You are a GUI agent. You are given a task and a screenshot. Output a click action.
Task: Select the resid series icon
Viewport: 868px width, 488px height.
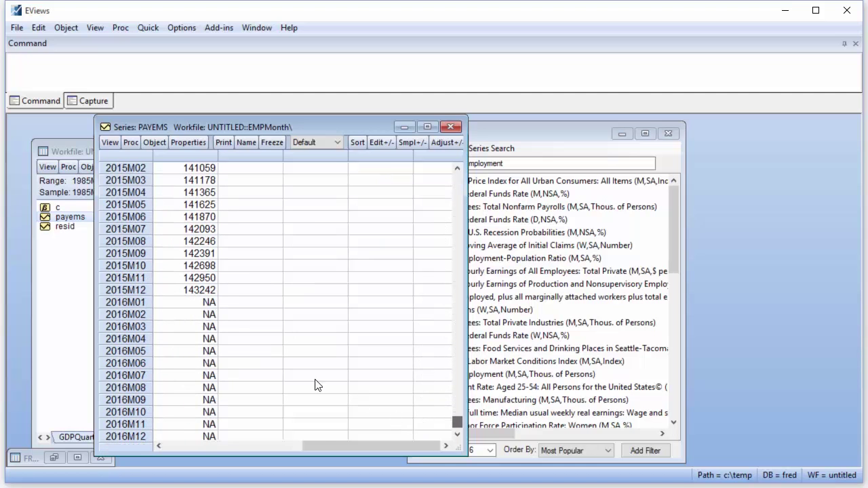pos(45,226)
